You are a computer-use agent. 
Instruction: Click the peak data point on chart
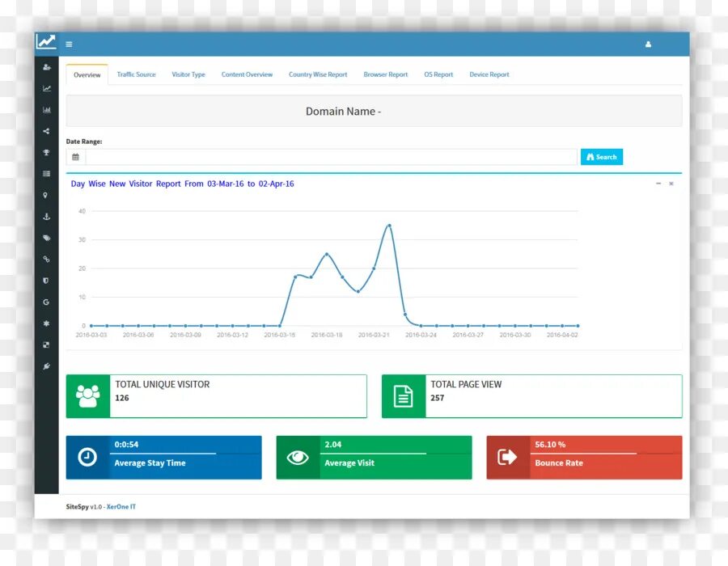pos(389,226)
